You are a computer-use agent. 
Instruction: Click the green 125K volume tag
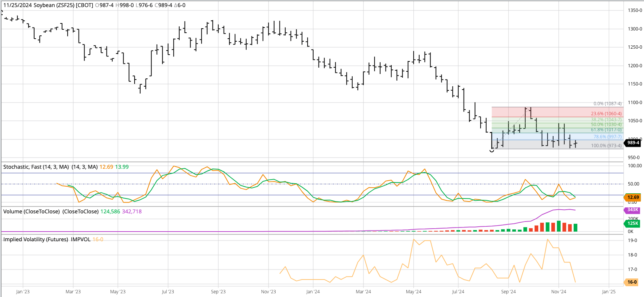tap(632, 223)
